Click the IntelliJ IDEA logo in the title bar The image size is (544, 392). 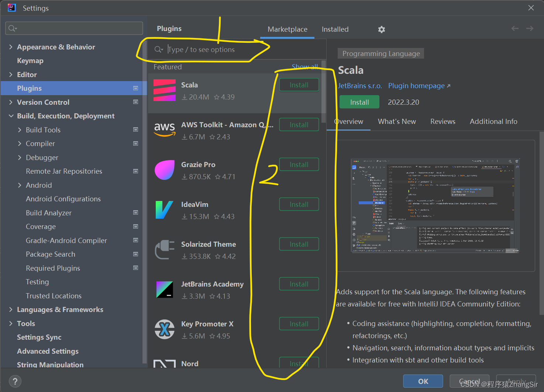12,8
